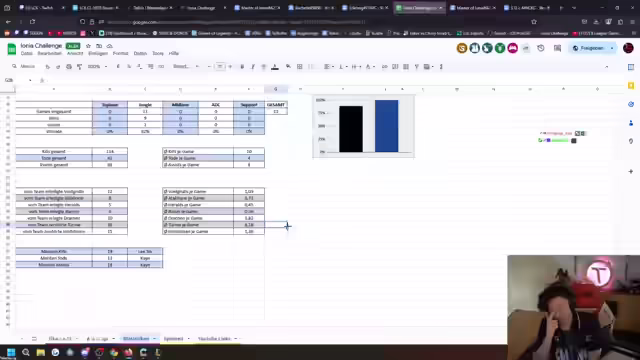Open the text wrapping dropdown
Screen dimensions: 640x360
(356, 67)
